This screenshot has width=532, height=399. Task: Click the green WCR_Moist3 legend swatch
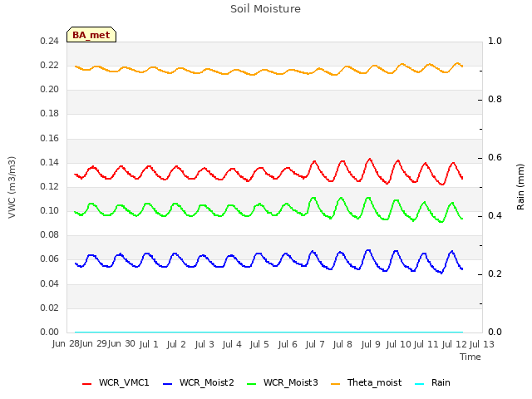click(x=251, y=384)
